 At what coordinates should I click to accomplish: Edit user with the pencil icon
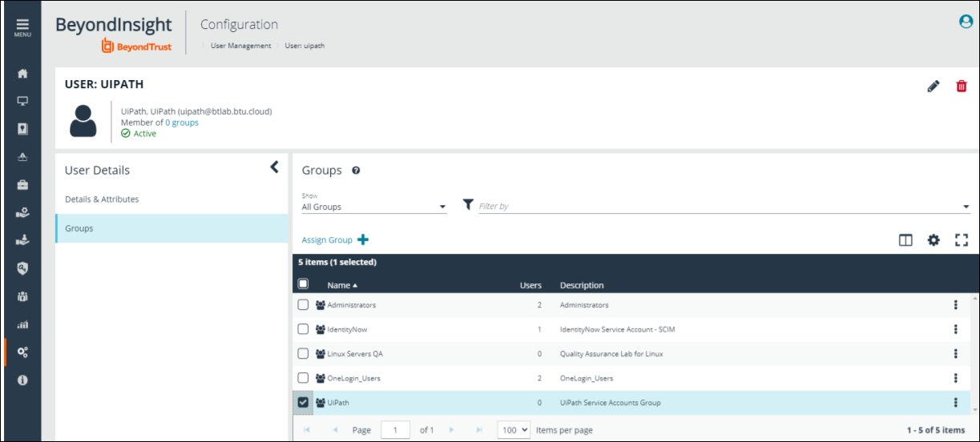point(933,86)
